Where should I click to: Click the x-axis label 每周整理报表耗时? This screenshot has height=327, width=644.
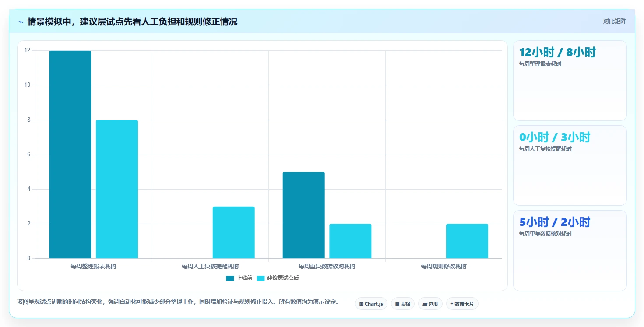click(93, 266)
